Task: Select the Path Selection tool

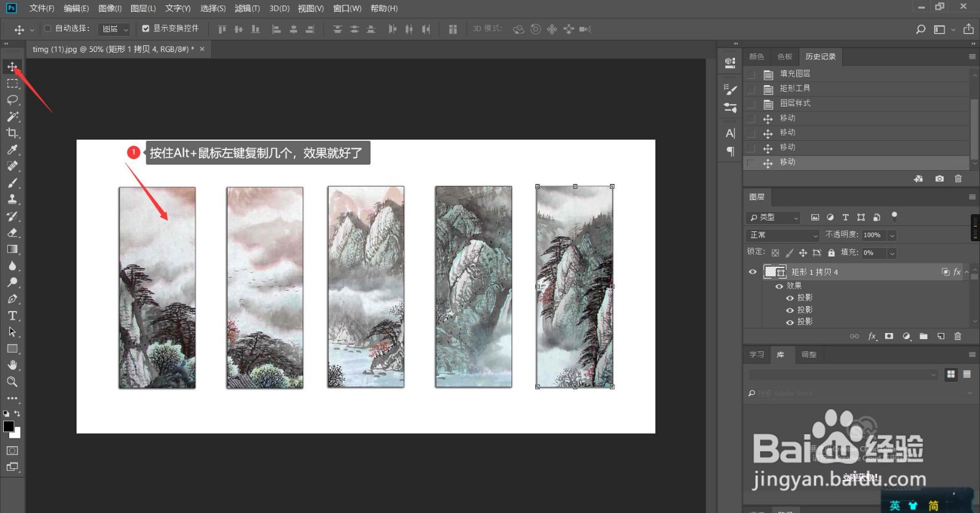Action: (12, 332)
